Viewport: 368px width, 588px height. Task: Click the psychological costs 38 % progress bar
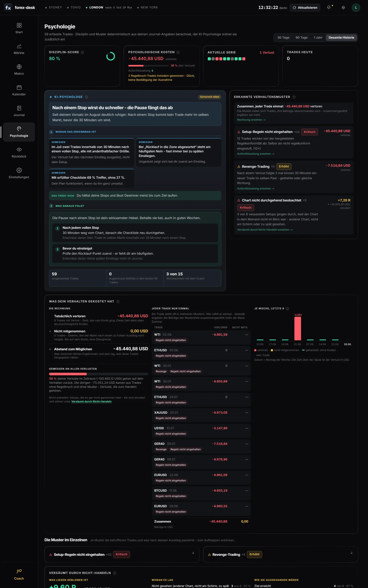(x=148, y=66)
